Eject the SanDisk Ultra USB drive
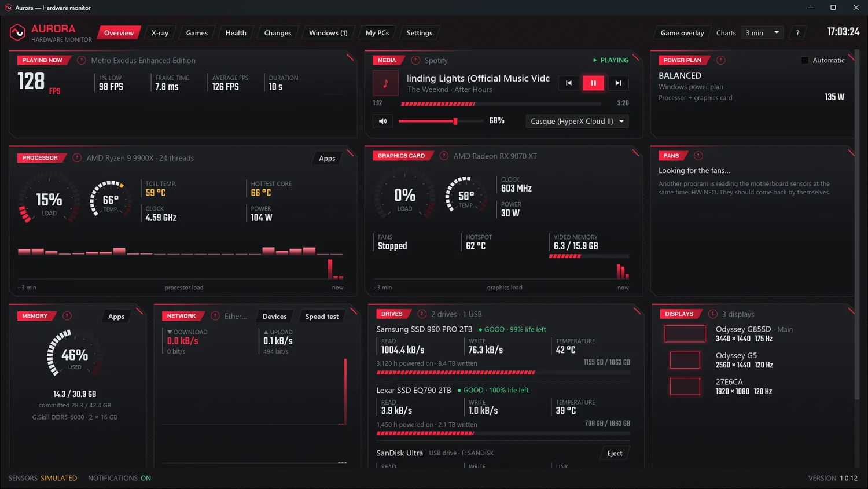868x489 pixels. 615,453
